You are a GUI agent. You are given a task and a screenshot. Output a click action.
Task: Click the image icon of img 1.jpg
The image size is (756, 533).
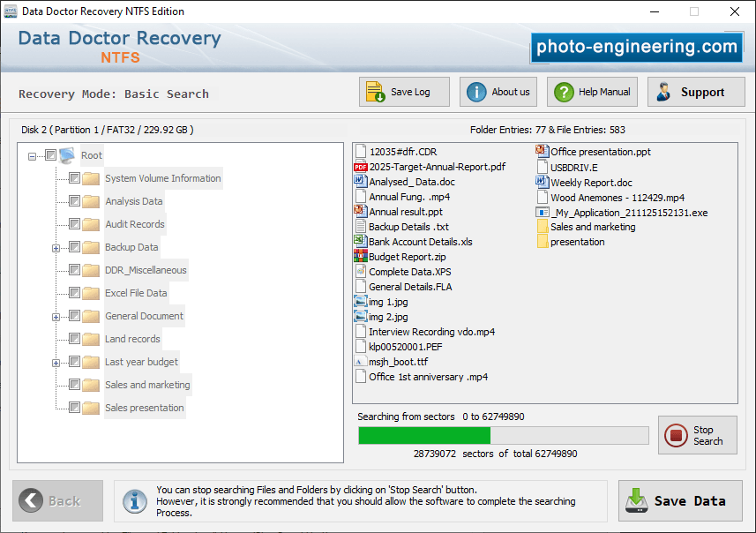pos(360,302)
